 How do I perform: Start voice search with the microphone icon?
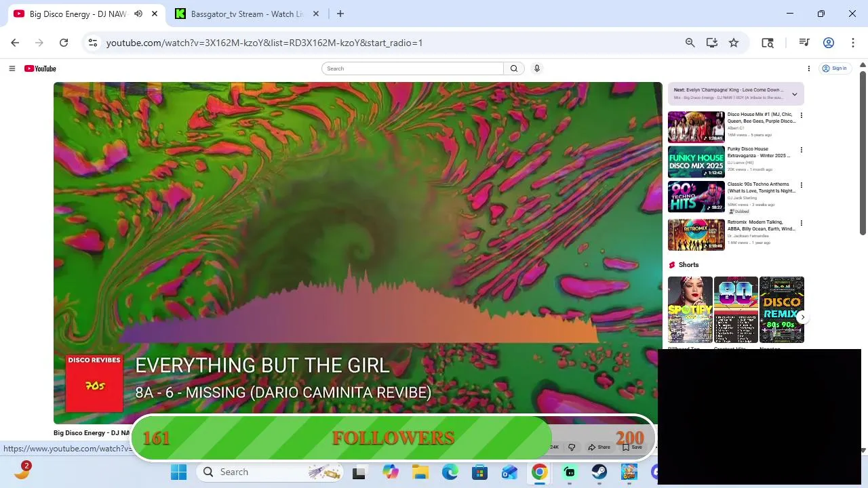[x=536, y=68]
